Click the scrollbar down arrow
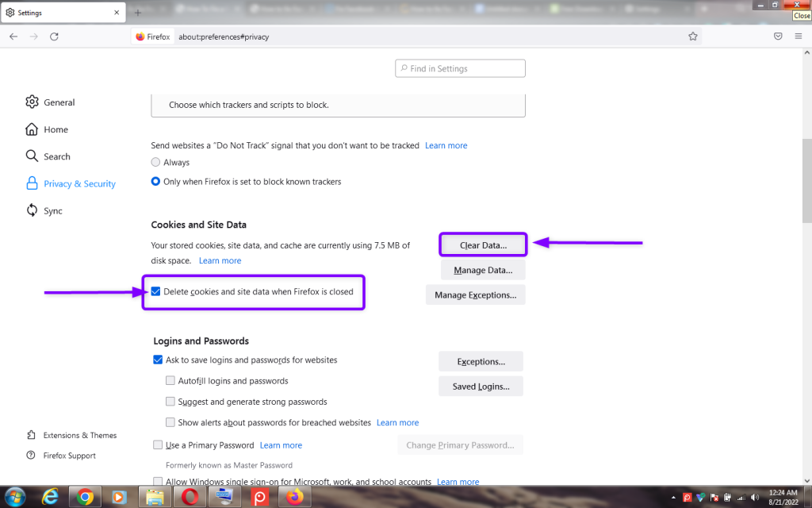This screenshot has width=812, height=508. tap(806, 481)
